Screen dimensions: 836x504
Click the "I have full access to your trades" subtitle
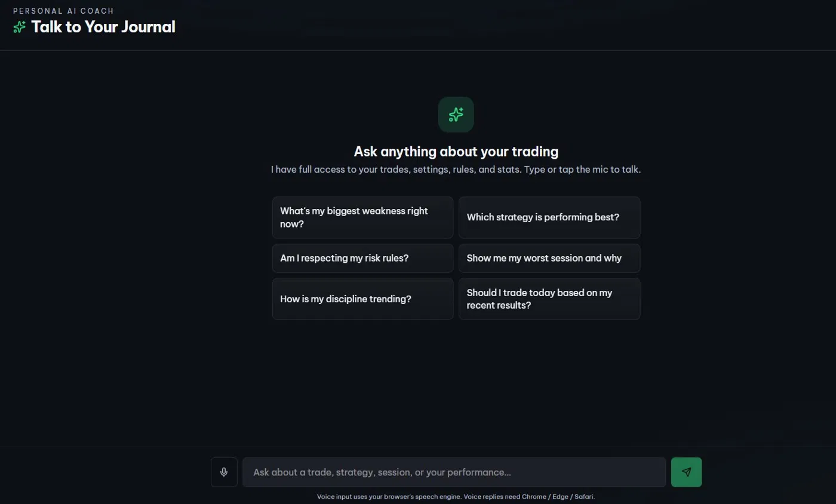(x=456, y=170)
